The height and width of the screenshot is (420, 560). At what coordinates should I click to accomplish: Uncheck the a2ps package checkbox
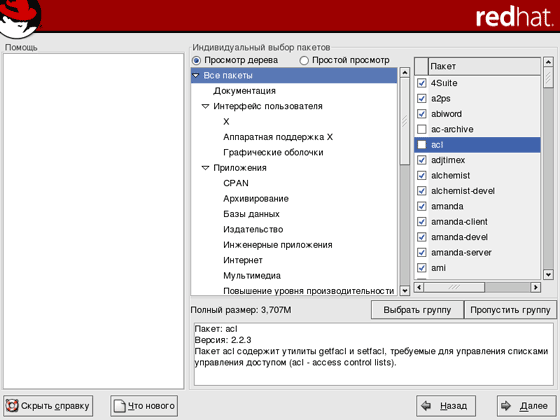tap(422, 99)
